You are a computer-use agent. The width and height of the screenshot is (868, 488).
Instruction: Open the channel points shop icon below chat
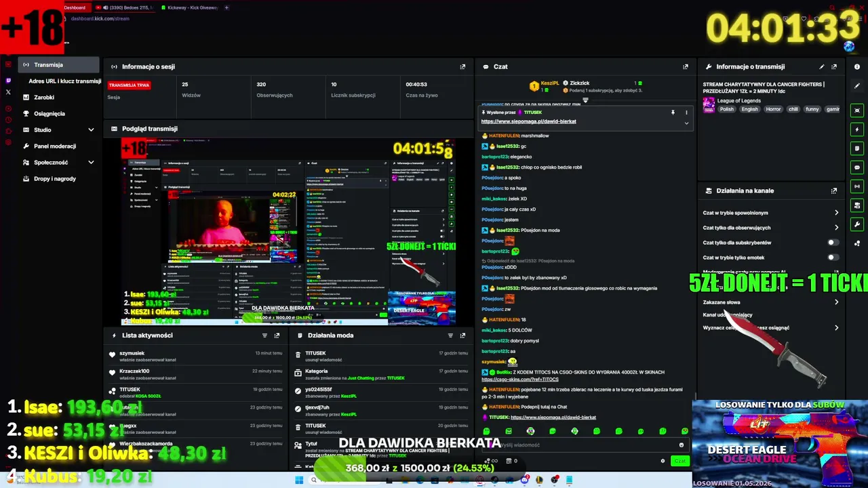pos(509,461)
